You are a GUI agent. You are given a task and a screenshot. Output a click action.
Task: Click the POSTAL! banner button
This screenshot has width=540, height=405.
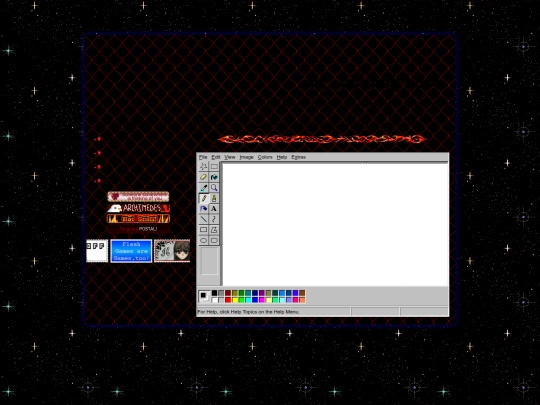[138, 229]
